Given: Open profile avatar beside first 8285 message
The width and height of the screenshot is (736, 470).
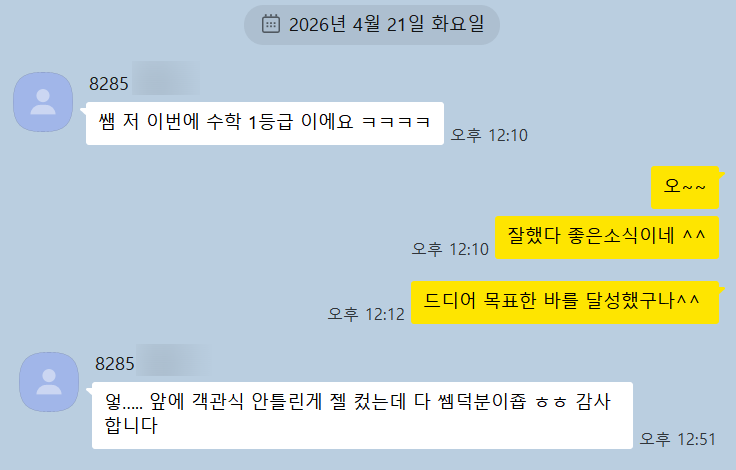Looking at the screenshot, I should point(43,102).
